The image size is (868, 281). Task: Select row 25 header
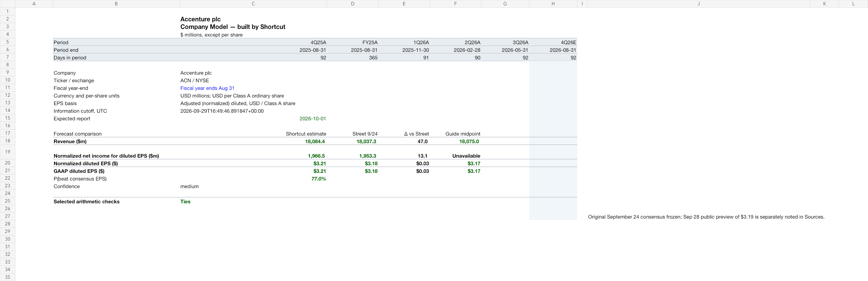pos(8,201)
